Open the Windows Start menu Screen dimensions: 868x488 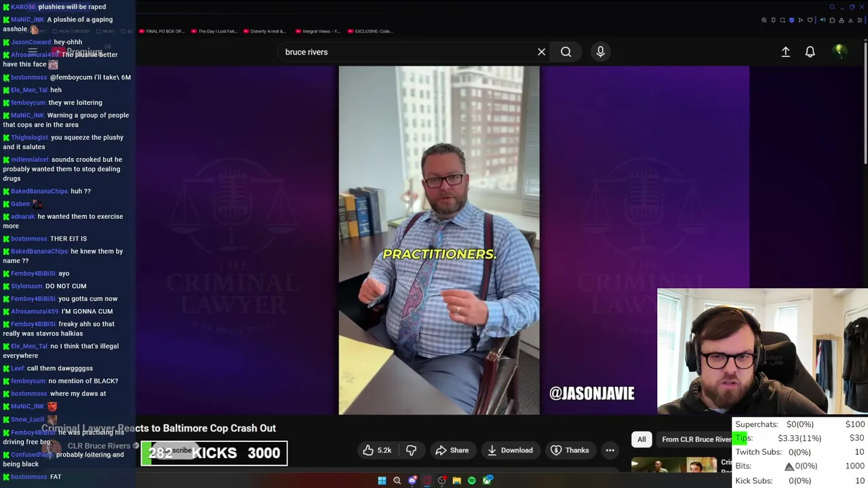coord(382,481)
